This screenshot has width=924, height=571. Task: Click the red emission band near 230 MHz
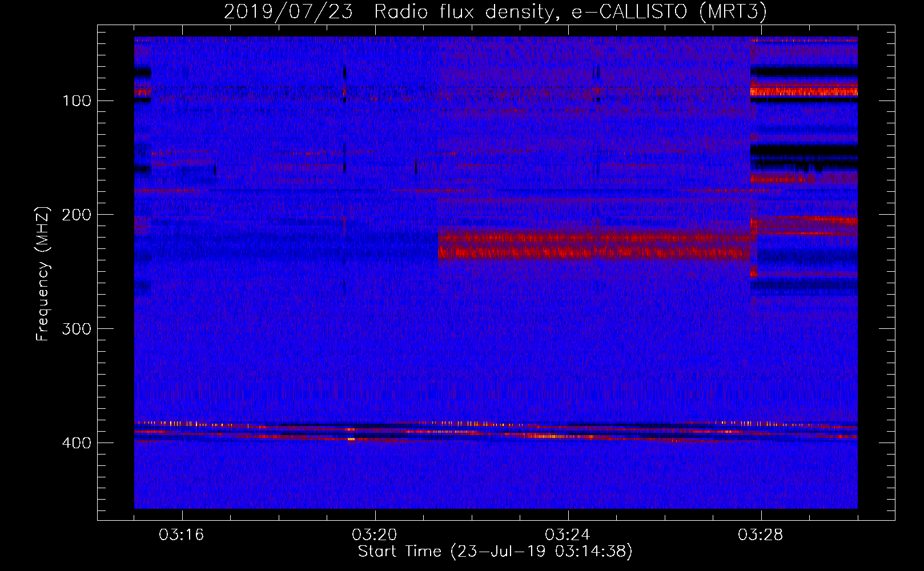click(x=594, y=246)
